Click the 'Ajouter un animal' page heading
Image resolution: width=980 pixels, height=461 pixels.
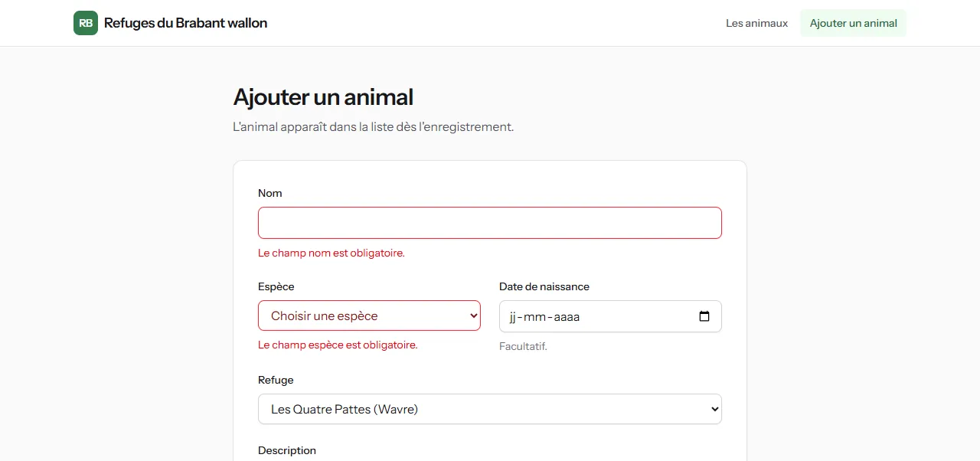[323, 97]
